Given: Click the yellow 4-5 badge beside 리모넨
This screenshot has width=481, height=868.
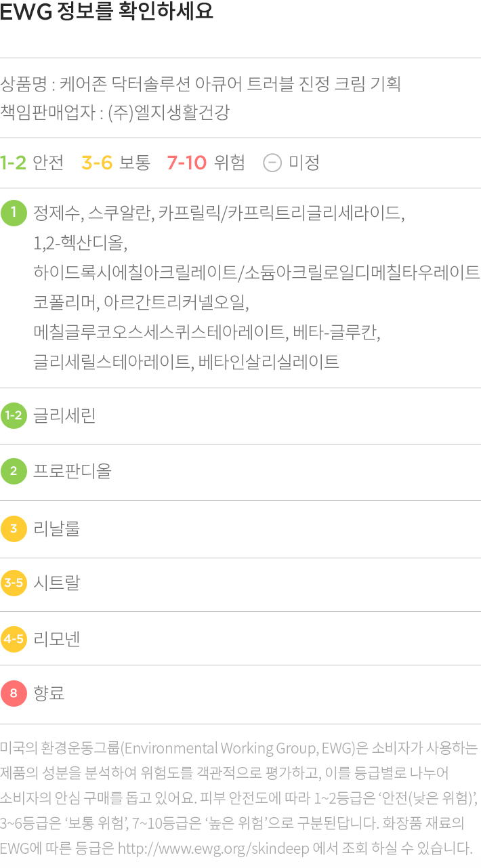Looking at the screenshot, I should click(x=14, y=638).
